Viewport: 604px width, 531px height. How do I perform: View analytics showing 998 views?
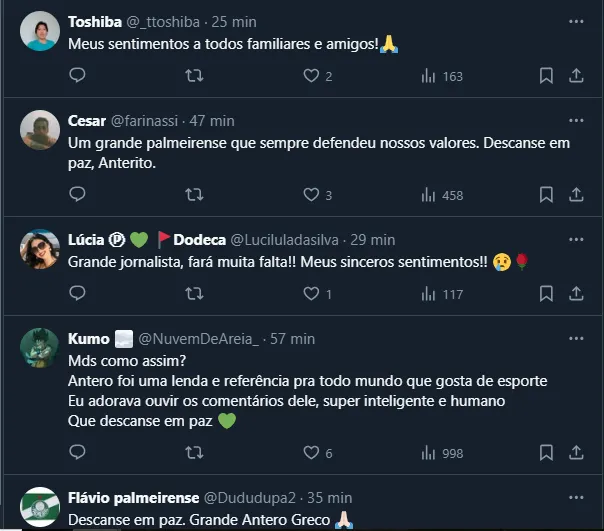point(442,453)
